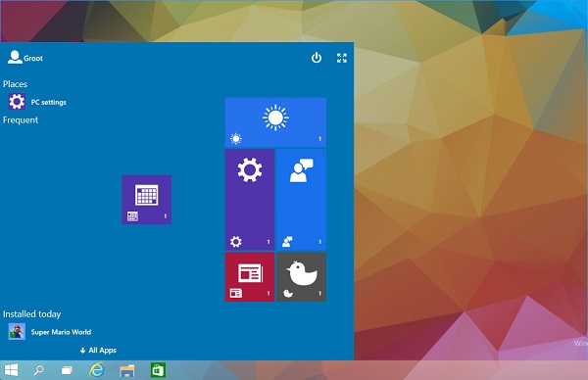Open PC settings under Places
Screen dimensions: 588x380
pos(37,102)
